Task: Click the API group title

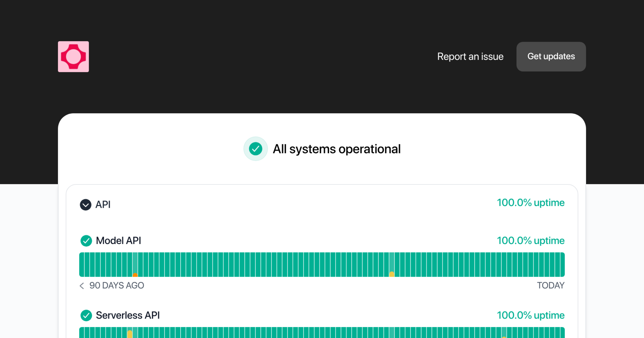Action: coord(103,205)
